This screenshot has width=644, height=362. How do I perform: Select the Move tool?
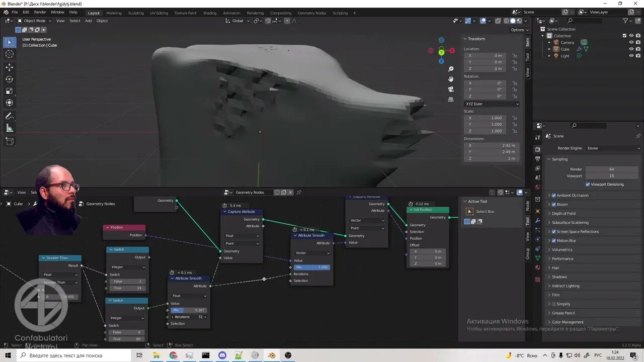point(10,67)
